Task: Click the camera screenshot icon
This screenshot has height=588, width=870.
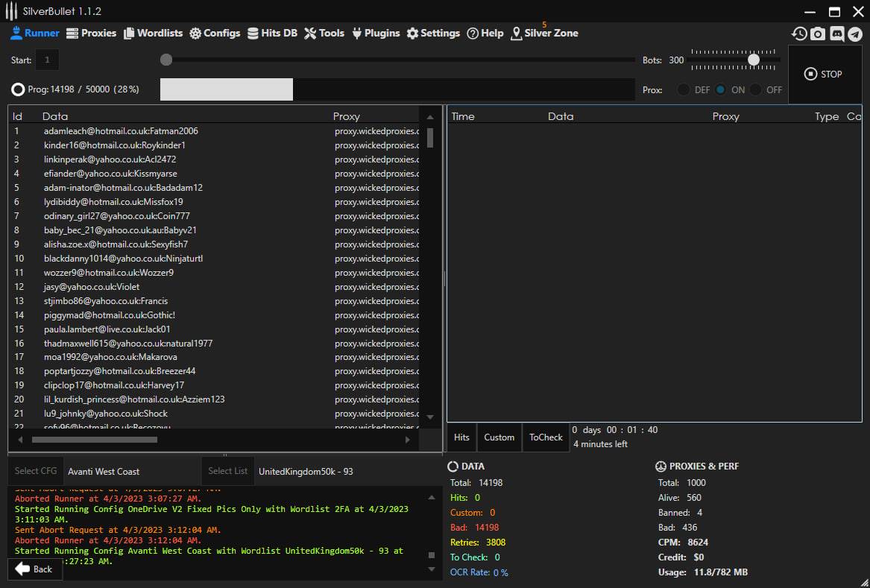Action: click(x=818, y=34)
